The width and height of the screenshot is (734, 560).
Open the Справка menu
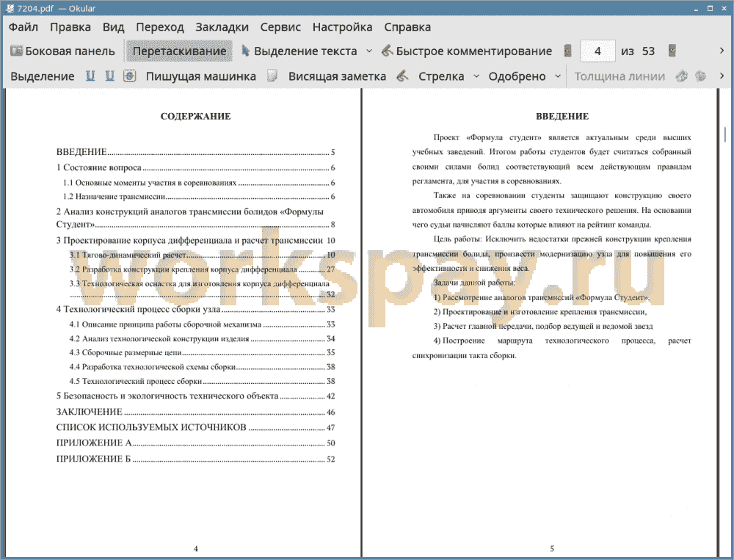click(407, 27)
